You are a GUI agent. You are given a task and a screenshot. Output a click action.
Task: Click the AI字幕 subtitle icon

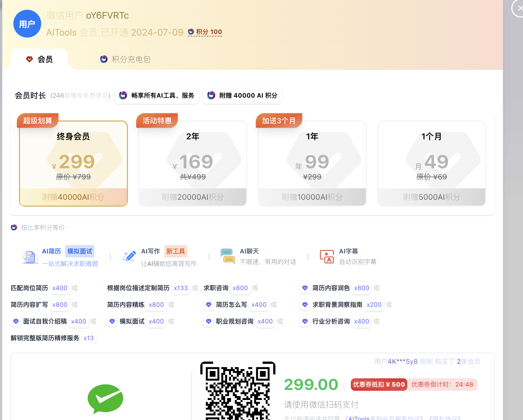pyautogui.click(x=326, y=256)
